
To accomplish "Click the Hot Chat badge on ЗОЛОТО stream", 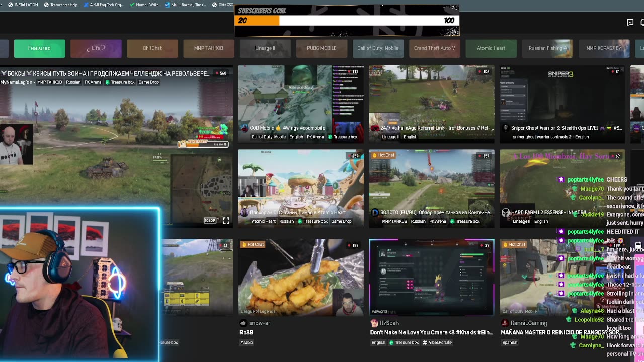I will click(x=383, y=155).
